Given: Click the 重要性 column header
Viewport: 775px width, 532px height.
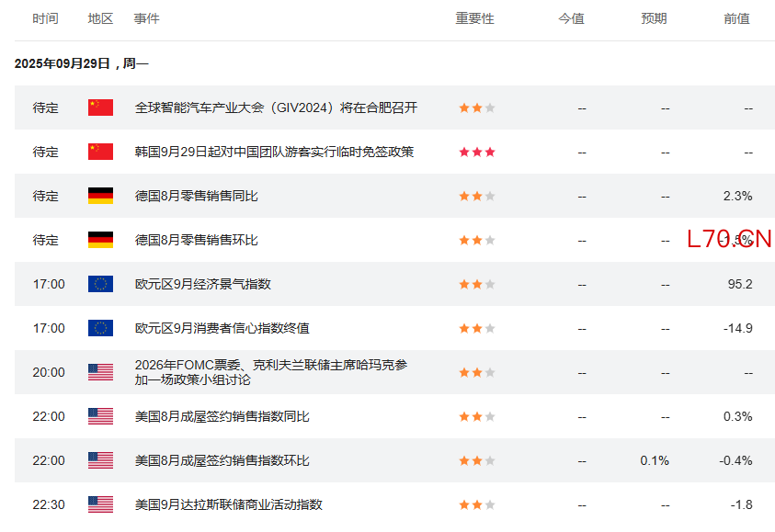Looking at the screenshot, I should 474,18.
